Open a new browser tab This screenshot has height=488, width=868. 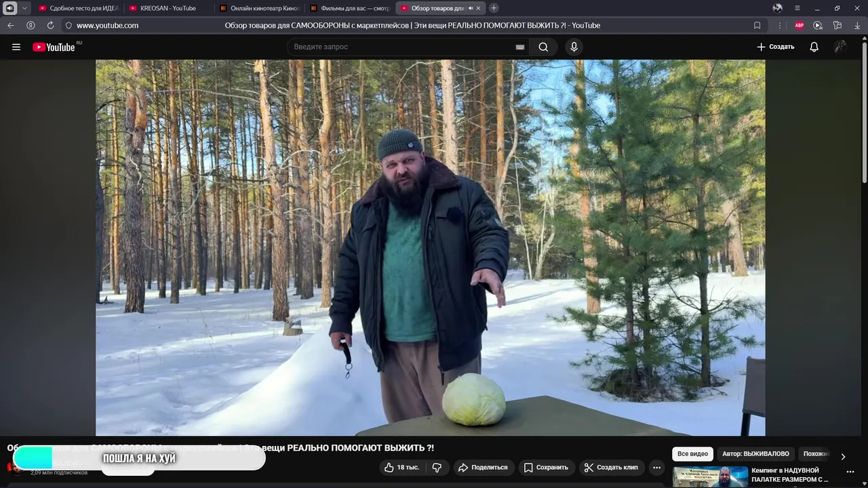(x=494, y=8)
